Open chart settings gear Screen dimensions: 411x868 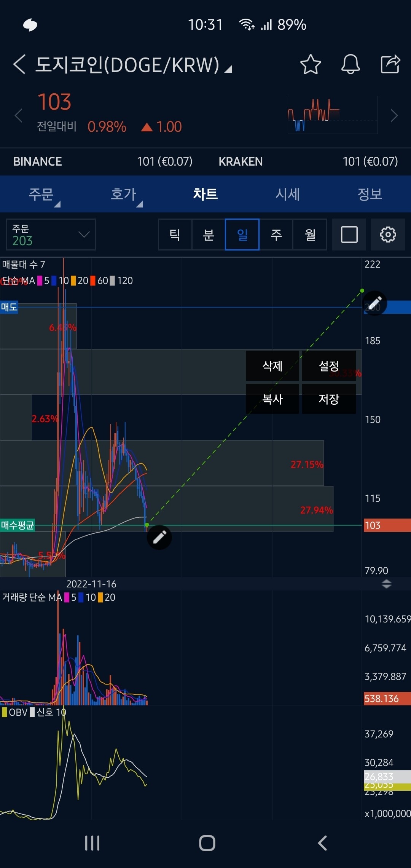(x=388, y=235)
